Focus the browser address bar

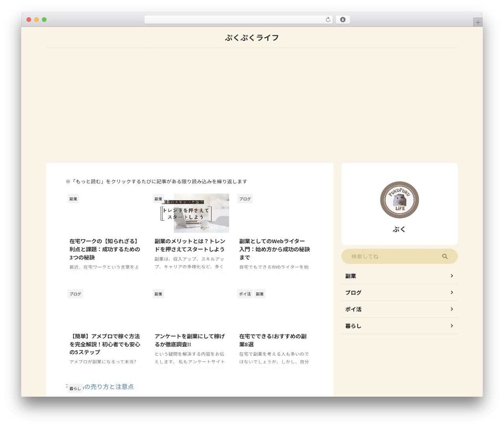point(239,20)
